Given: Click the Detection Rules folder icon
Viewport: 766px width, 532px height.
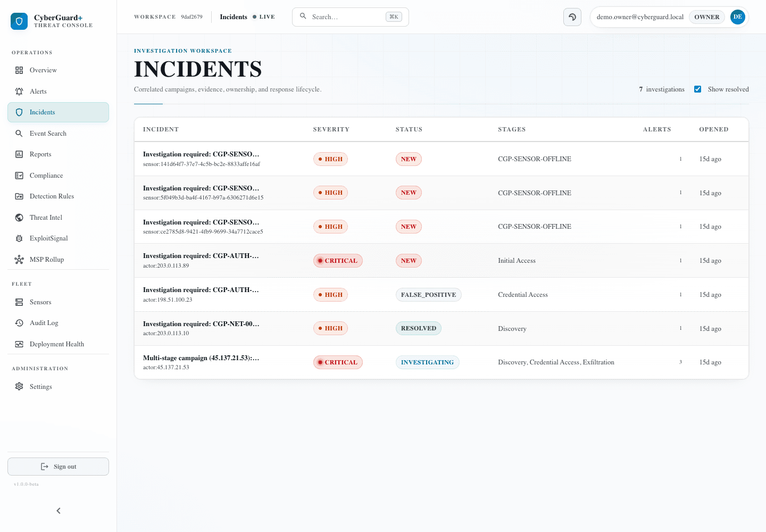Looking at the screenshot, I should tap(19, 196).
